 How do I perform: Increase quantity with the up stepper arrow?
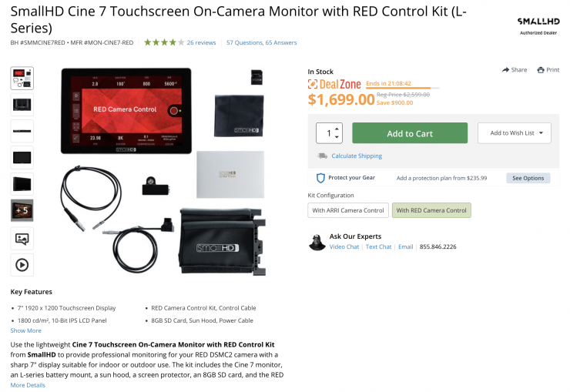coord(337,129)
